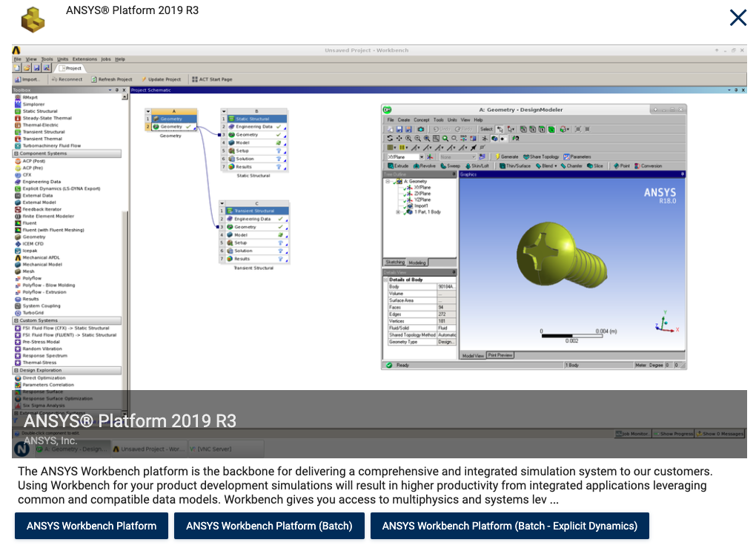The image size is (756, 551).
Task: Click the Generate lightning button
Action: click(x=507, y=156)
